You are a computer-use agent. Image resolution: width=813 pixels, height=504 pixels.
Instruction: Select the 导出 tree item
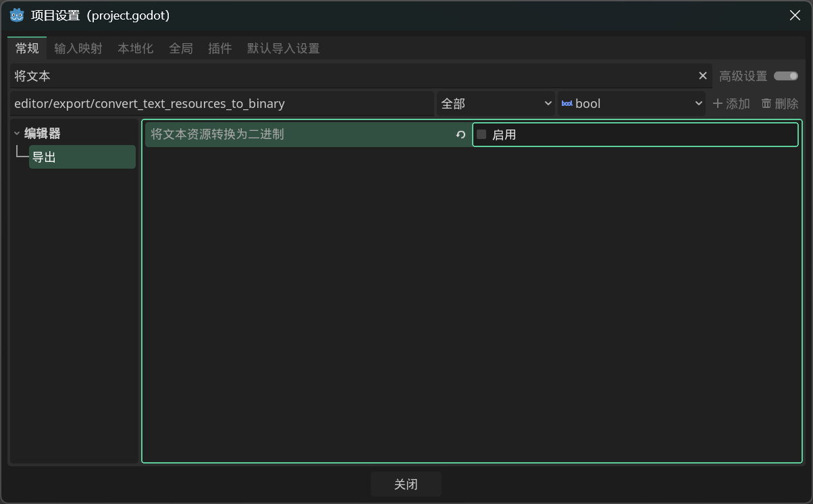point(82,157)
